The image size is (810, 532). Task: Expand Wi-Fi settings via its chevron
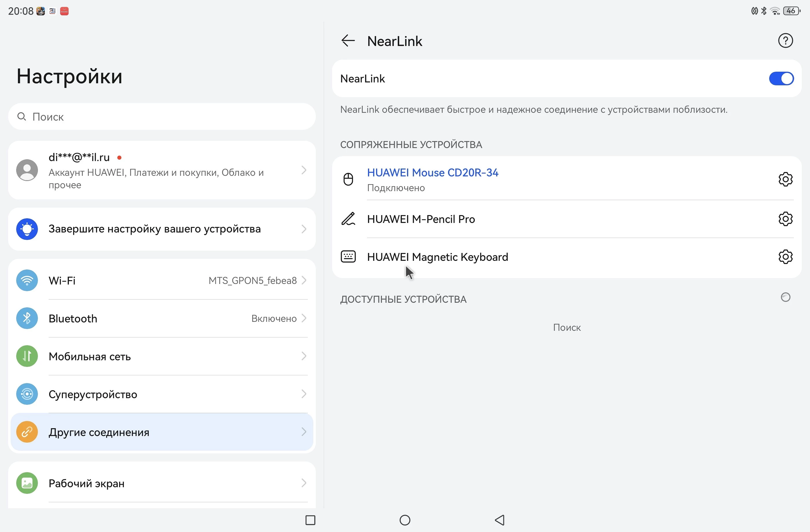304,281
